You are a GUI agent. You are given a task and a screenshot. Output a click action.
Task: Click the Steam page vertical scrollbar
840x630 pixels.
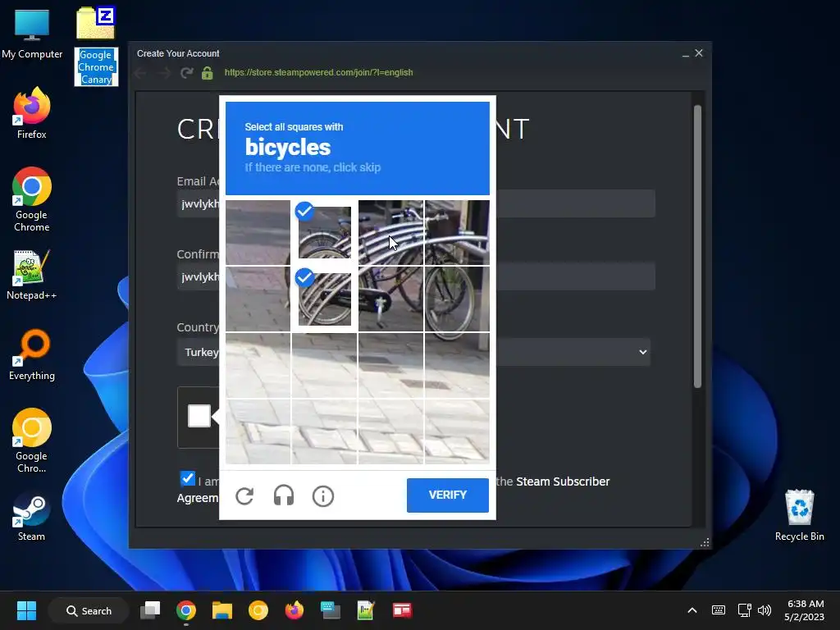coord(697,246)
